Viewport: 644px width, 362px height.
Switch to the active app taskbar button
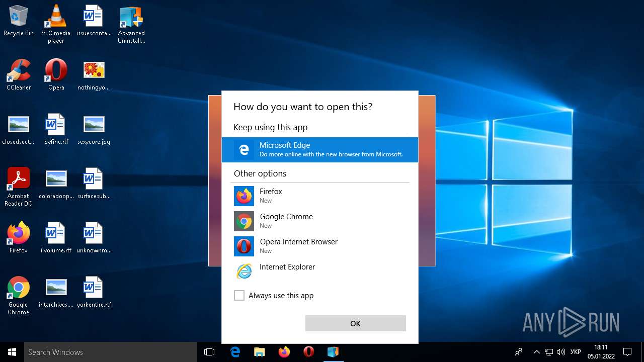[x=333, y=352]
